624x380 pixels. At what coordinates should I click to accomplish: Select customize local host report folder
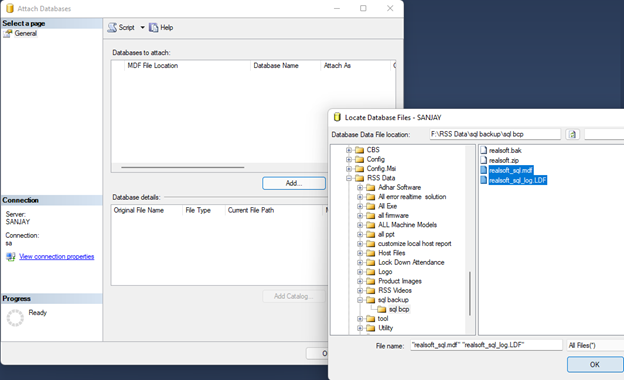click(415, 244)
